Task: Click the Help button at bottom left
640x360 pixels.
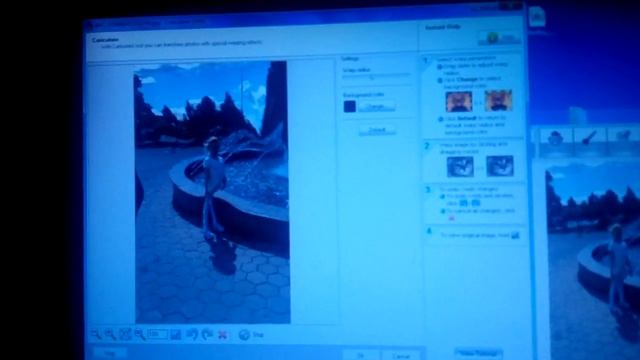Action: pos(109,353)
